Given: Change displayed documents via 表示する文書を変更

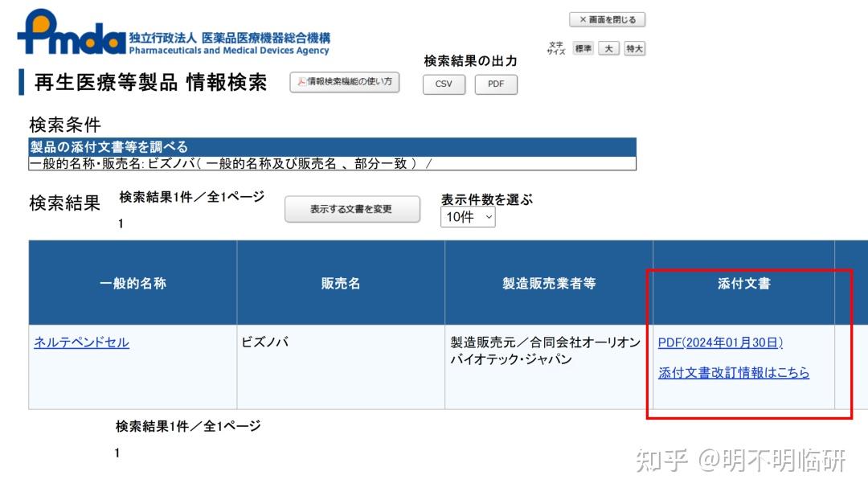Looking at the screenshot, I should pyautogui.click(x=352, y=209).
